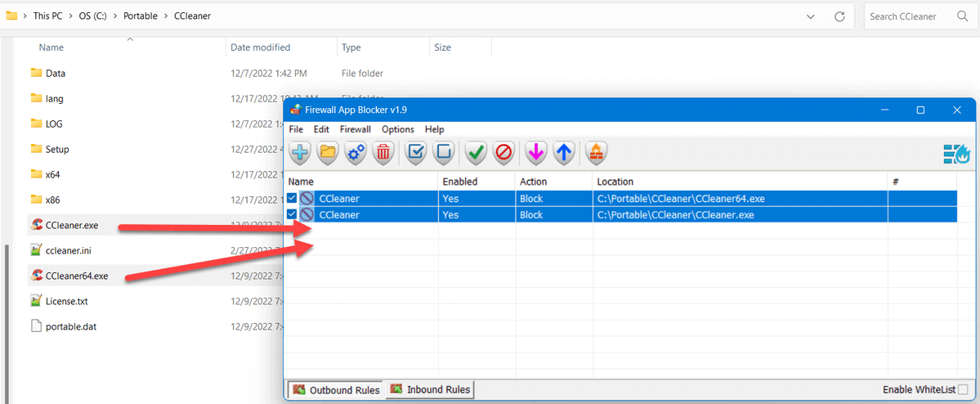Click the Add Application plus icon

coord(301,153)
